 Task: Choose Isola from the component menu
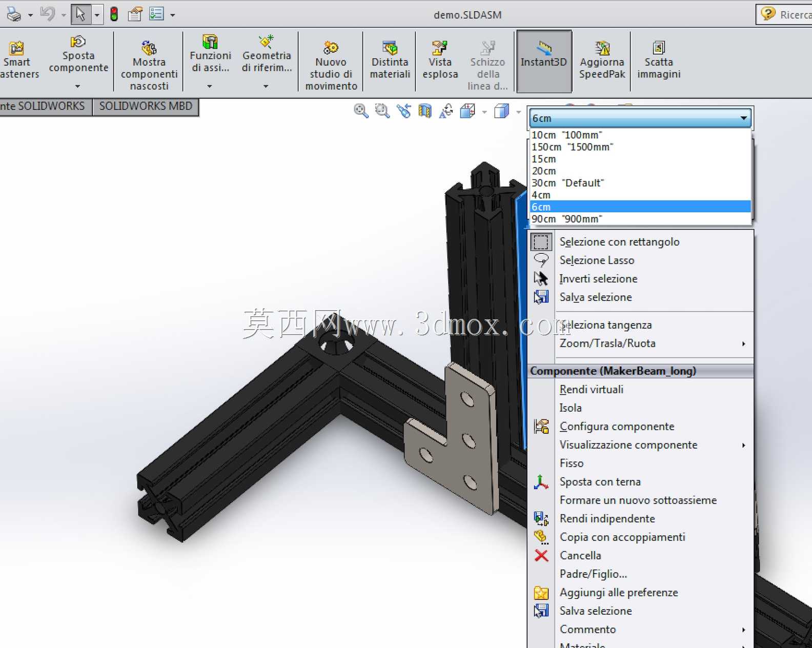point(571,408)
